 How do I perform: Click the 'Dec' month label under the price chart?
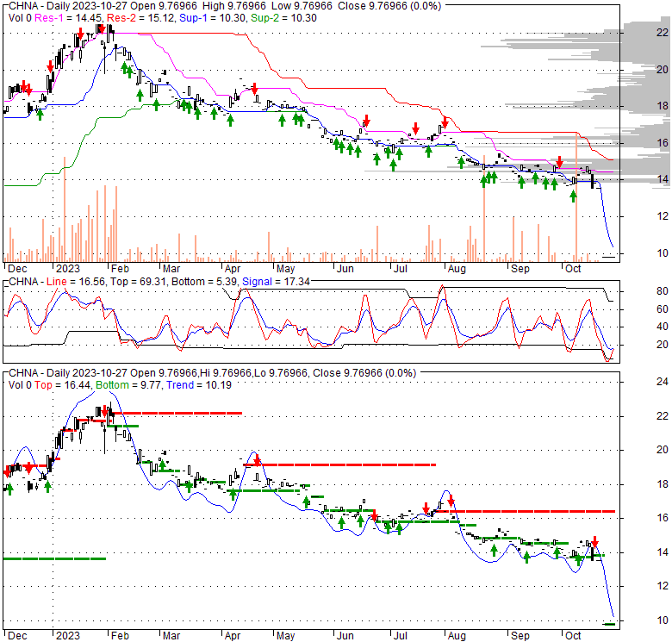coord(17,269)
